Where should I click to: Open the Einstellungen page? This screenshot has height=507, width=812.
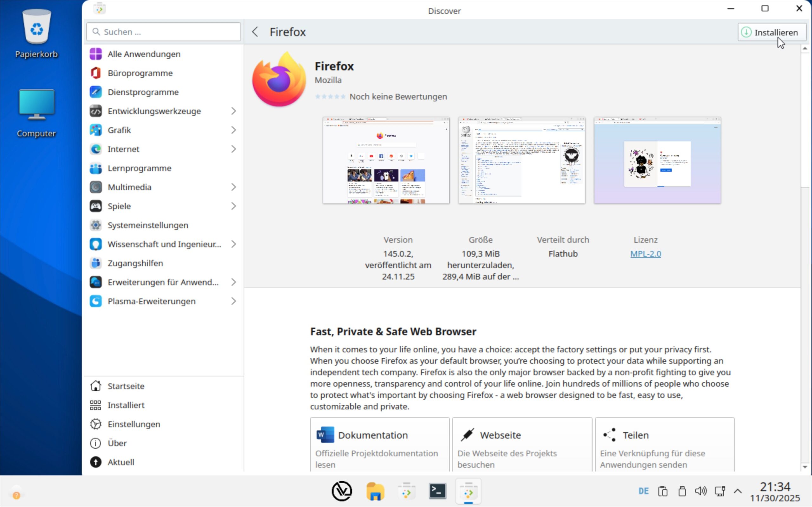134,424
